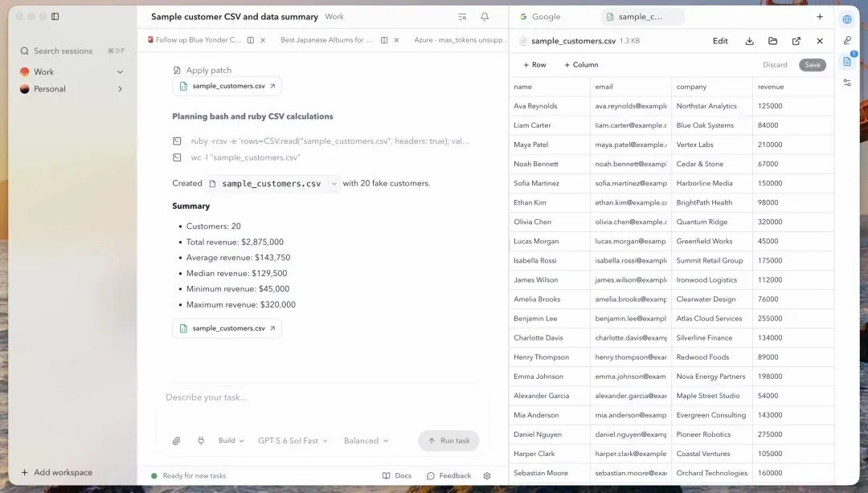Close the sample_customers.csv preview
The width and height of the screenshot is (868, 493).
coord(820,41)
